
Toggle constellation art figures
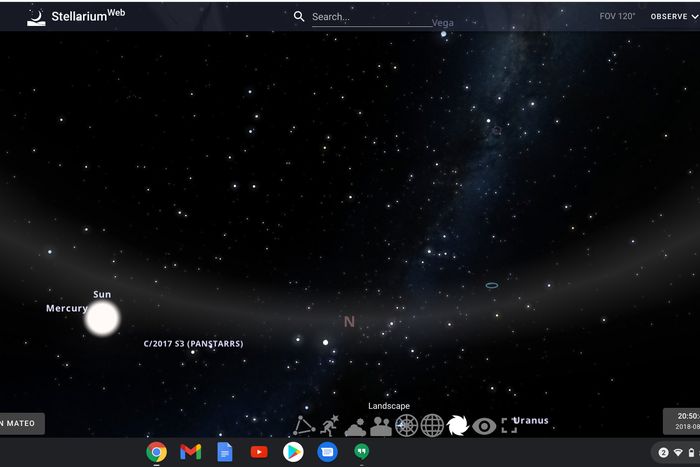(x=330, y=425)
